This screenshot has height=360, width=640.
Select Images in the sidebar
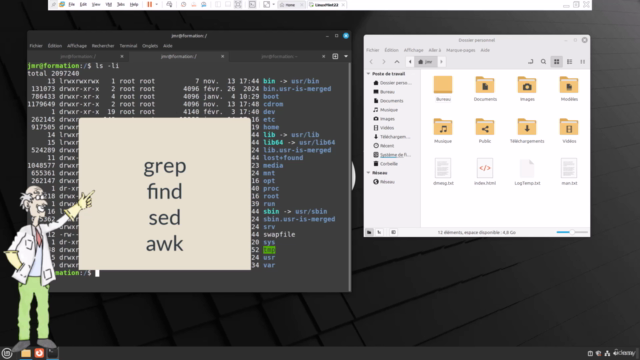click(384, 119)
